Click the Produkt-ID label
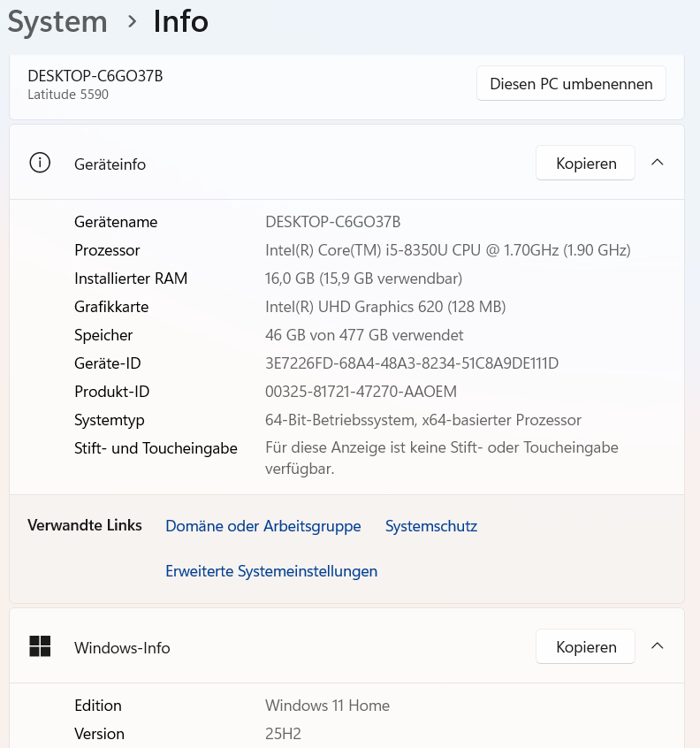 pyautogui.click(x=112, y=392)
